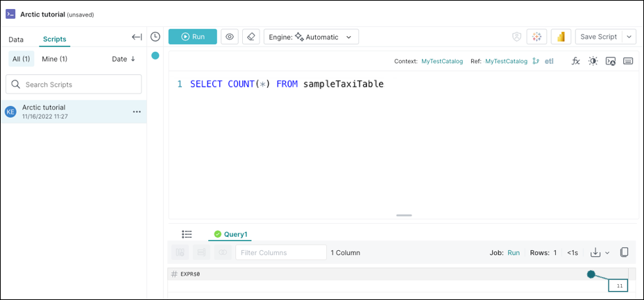Preview the query with eye icon
This screenshot has width=644, height=300.
tap(230, 37)
